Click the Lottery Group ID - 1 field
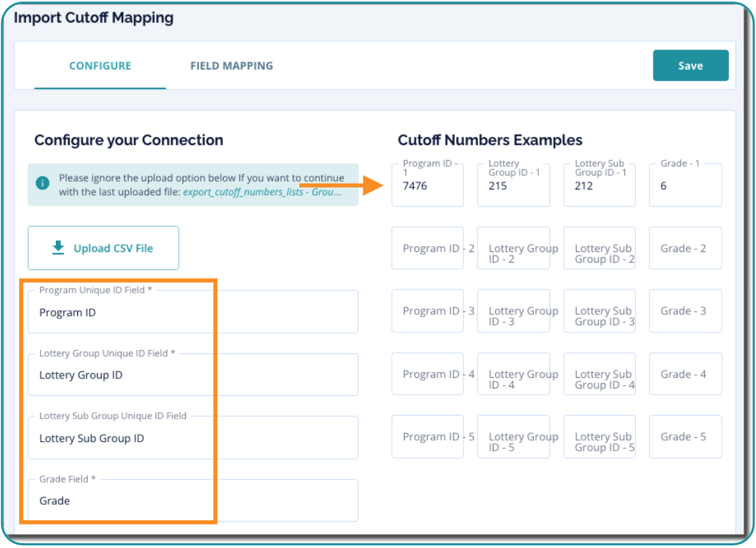756x548 pixels. [513, 186]
